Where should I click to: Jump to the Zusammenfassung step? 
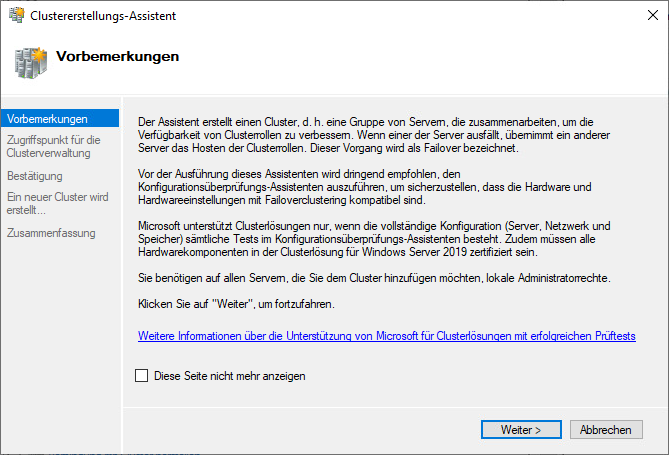pyautogui.click(x=51, y=233)
